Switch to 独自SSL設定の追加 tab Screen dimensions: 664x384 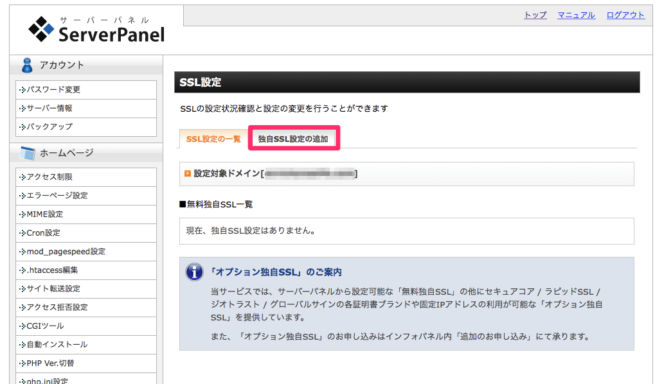coord(293,139)
